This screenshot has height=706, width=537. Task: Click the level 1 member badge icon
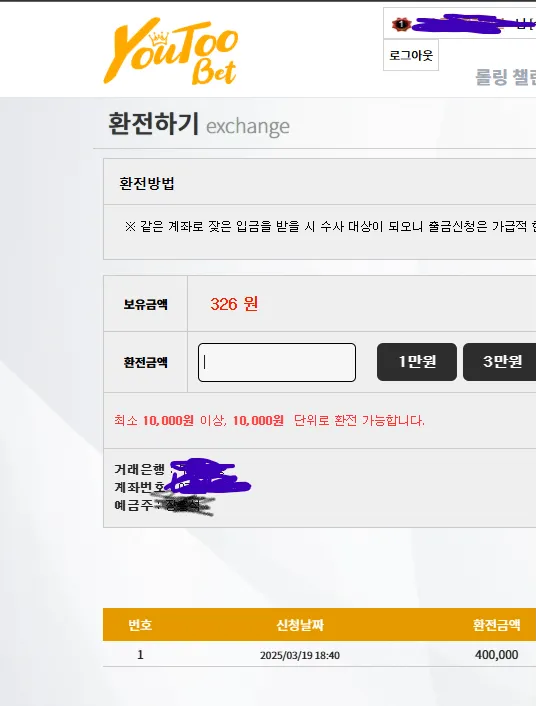click(x=401, y=24)
